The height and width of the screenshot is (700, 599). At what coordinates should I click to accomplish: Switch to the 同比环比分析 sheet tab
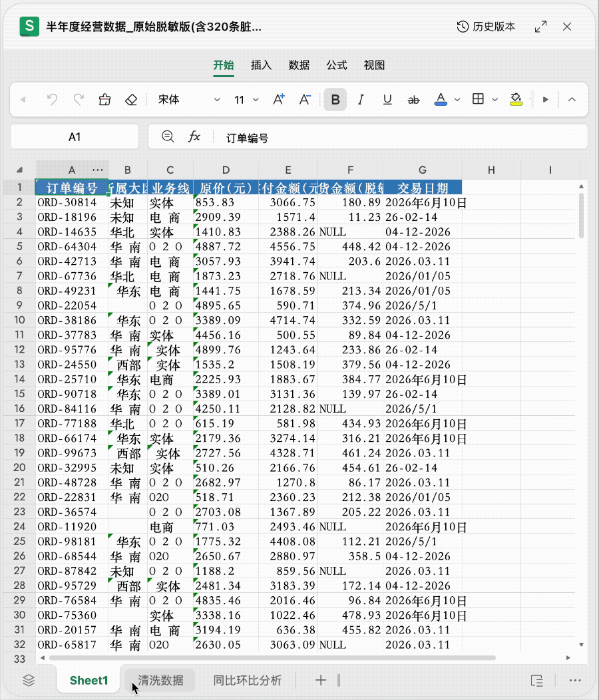pyautogui.click(x=247, y=680)
